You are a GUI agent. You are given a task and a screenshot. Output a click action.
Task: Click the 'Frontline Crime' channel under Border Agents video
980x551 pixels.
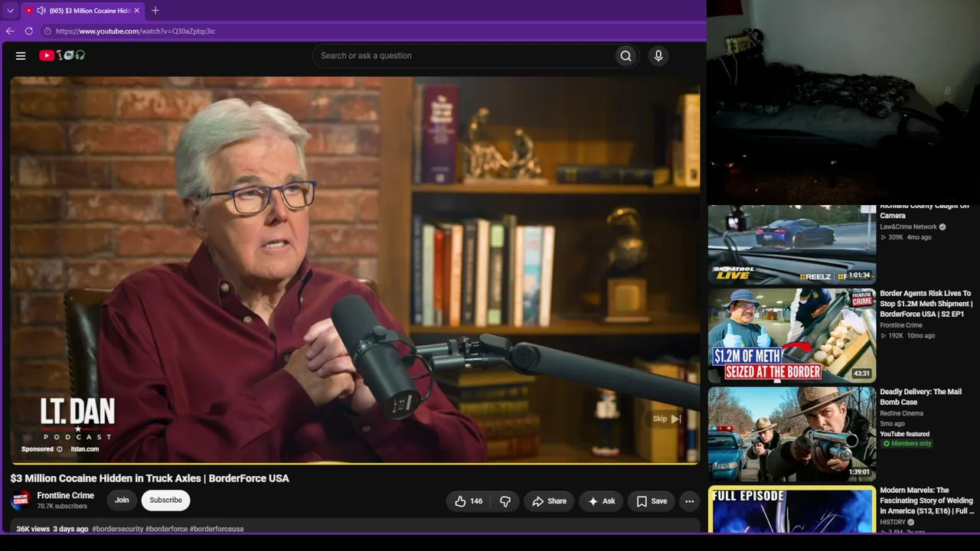901,325
